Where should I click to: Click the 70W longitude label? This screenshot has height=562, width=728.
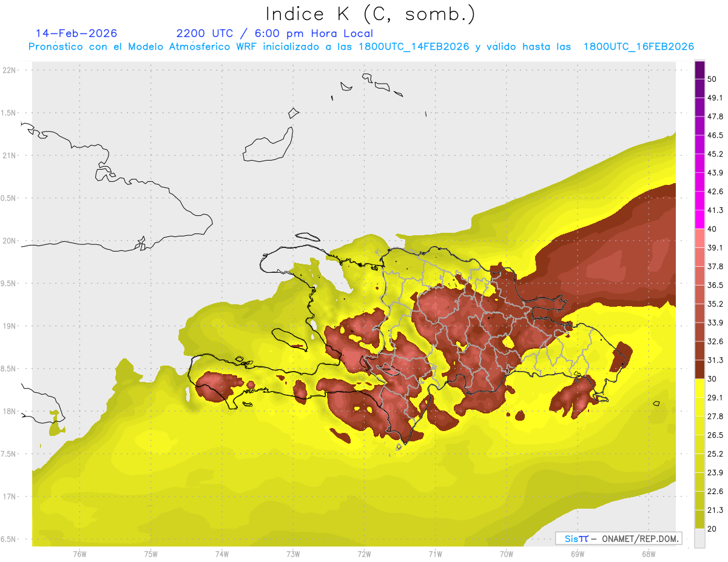point(506,554)
